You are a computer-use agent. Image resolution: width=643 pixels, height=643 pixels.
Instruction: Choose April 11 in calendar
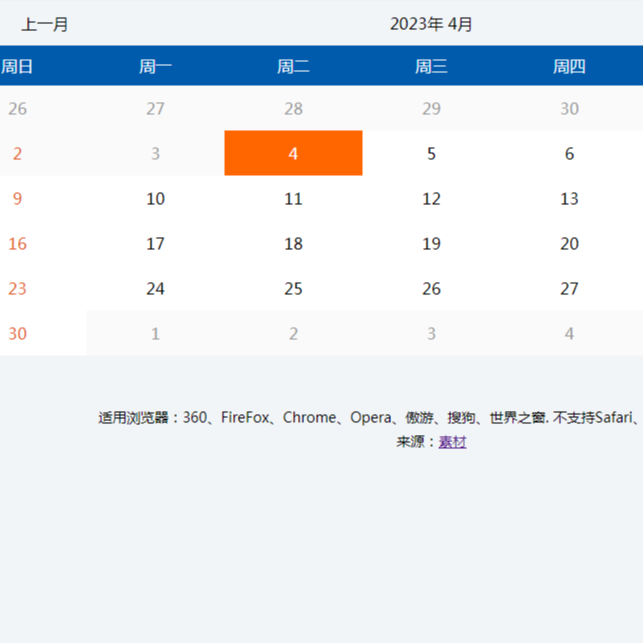(293, 198)
